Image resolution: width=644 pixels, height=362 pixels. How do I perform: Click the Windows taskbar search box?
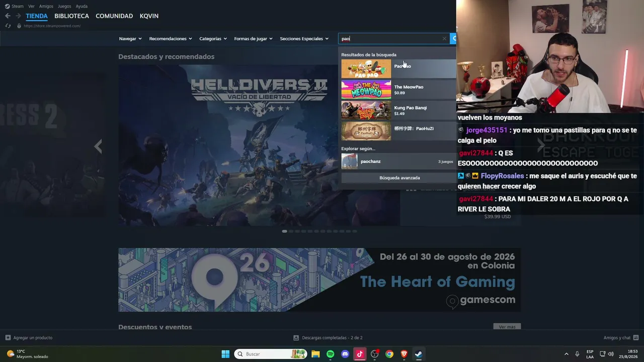pyautogui.click(x=271, y=354)
